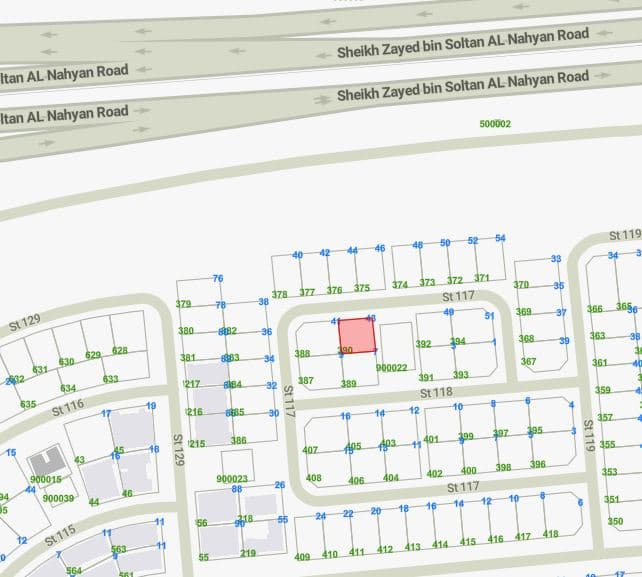Viewport: 642px width, 577px height.
Task: Click plot label 900022
Action: pos(391,368)
